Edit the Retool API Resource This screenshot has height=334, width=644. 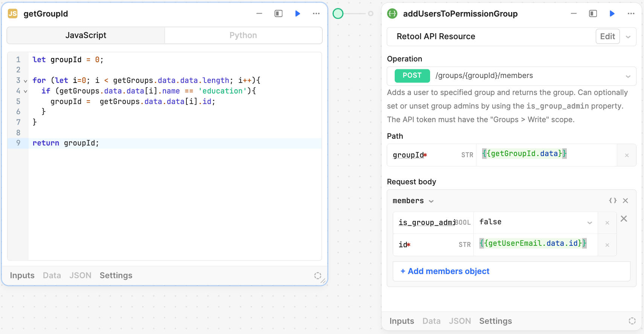click(x=607, y=37)
